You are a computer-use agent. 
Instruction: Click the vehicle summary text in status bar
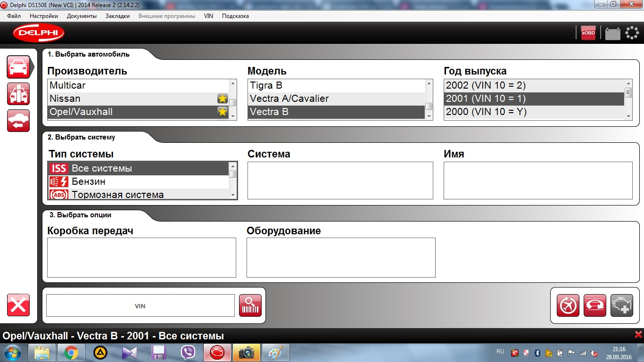[x=113, y=336]
